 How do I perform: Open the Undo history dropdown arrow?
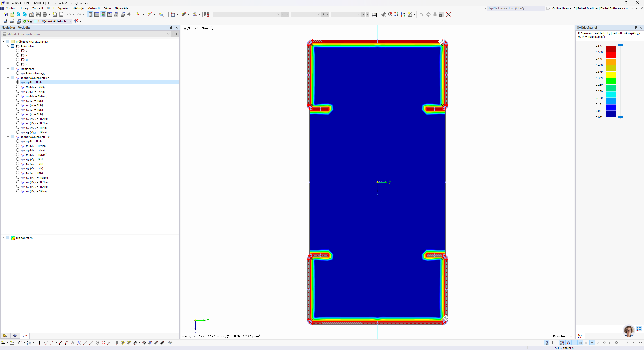pyautogui.click(x=73, y=14)
